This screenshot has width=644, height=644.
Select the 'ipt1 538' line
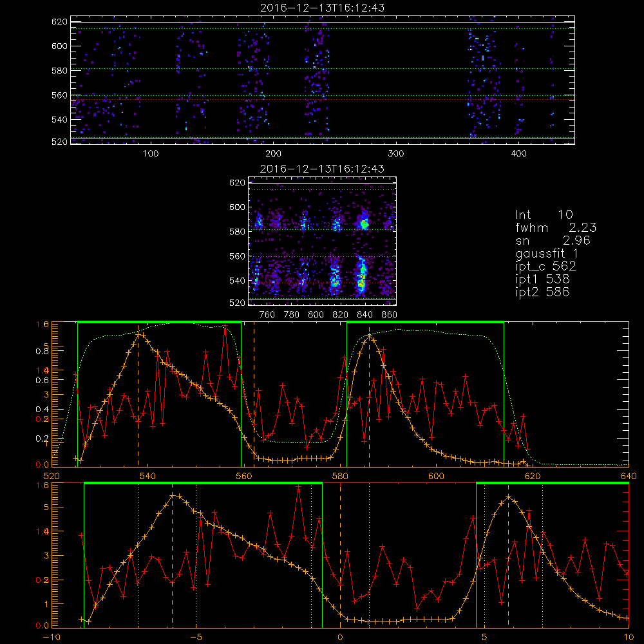pyautogui.click(x=542, y=279)
